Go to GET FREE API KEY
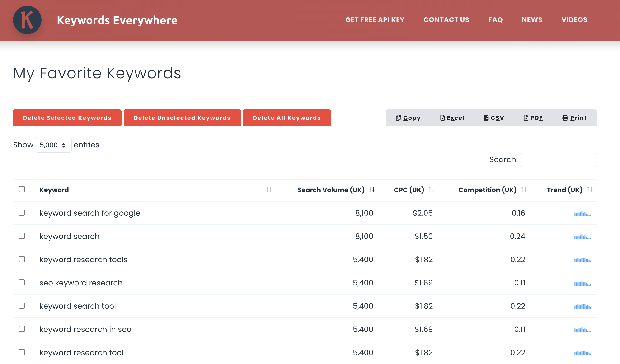The image size is (620, 364). click(375, 20)
